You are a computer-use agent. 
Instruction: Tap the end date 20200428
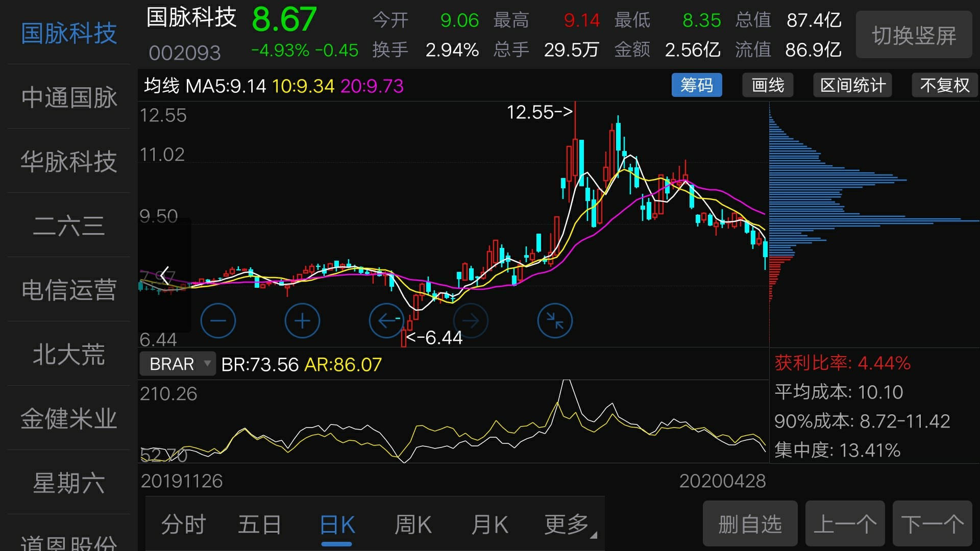point(723,481)
